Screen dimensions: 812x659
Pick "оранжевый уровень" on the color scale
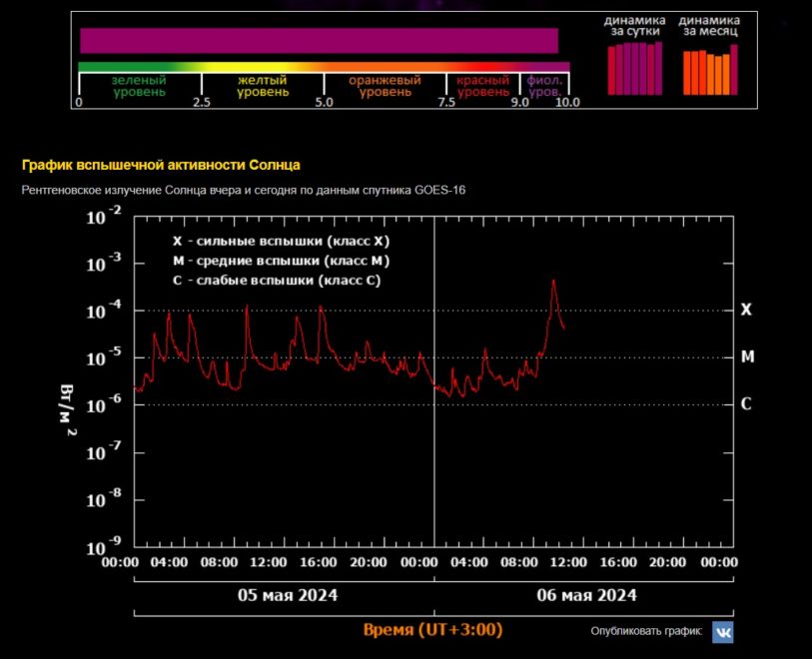(385, 86)
